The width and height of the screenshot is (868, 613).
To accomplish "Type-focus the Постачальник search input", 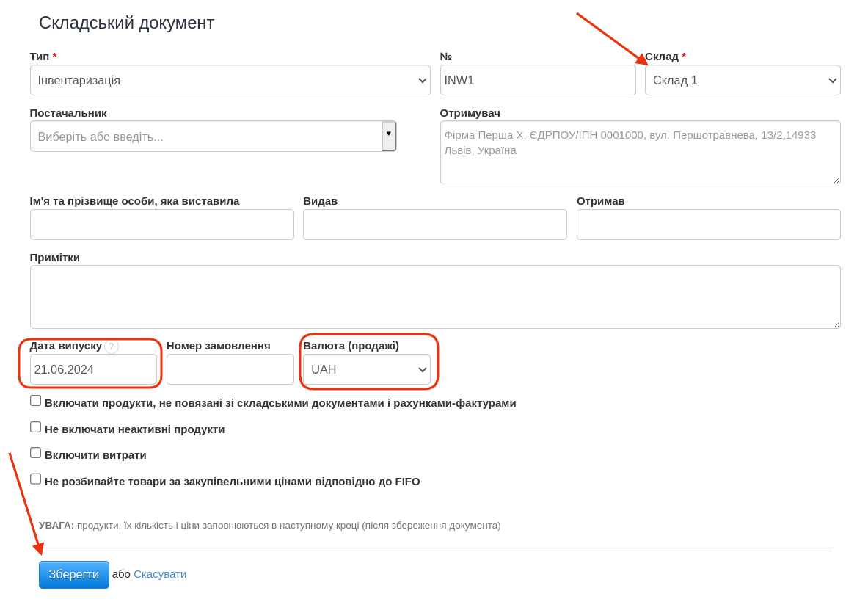I will 205,137.
